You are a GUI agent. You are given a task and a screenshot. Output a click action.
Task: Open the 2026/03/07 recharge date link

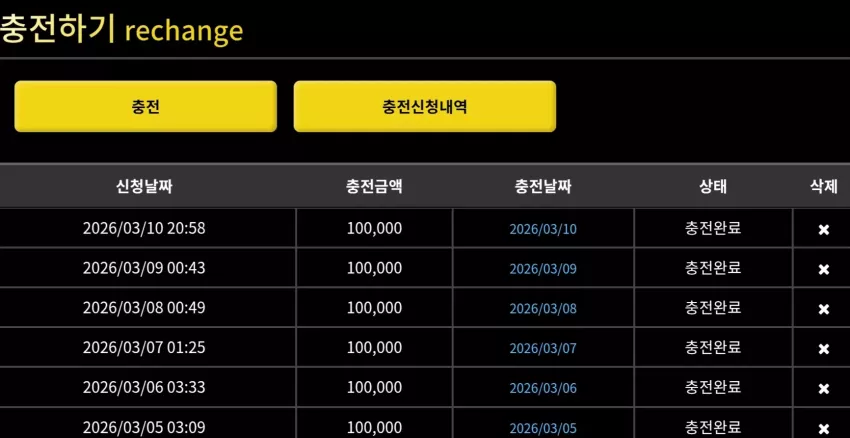coord(543,348)
